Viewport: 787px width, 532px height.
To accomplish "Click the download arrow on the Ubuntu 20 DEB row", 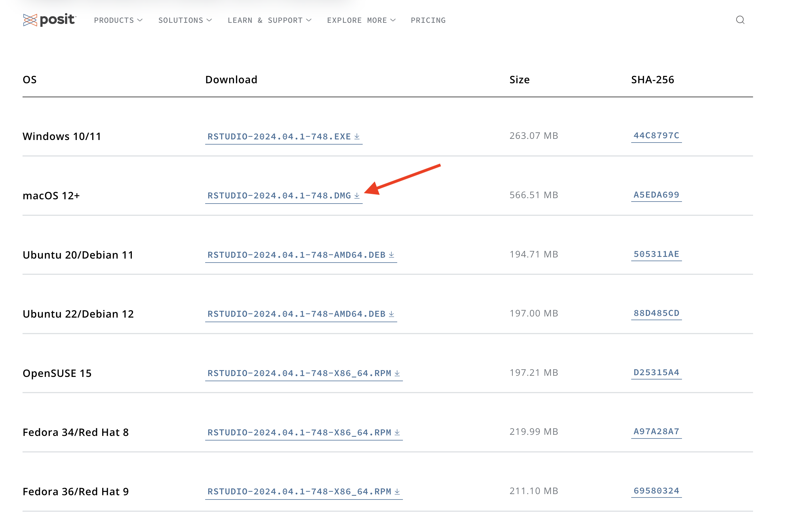I will pyautogui.click(x=392, y=255).
